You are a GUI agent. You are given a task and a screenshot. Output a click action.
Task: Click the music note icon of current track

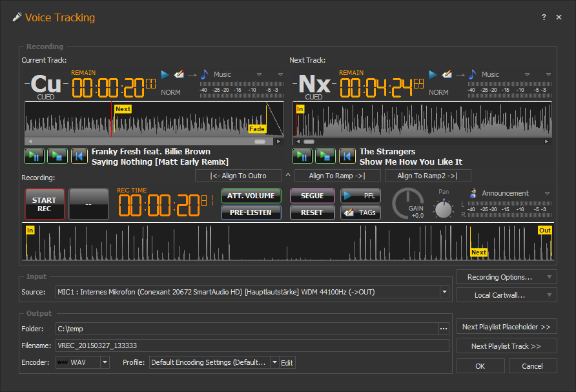[205, 75]
